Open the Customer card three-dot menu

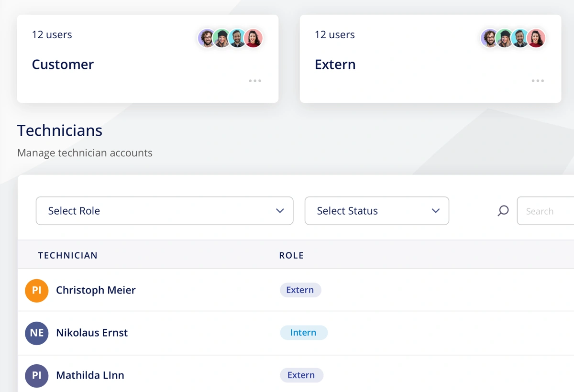coord(255,81)
